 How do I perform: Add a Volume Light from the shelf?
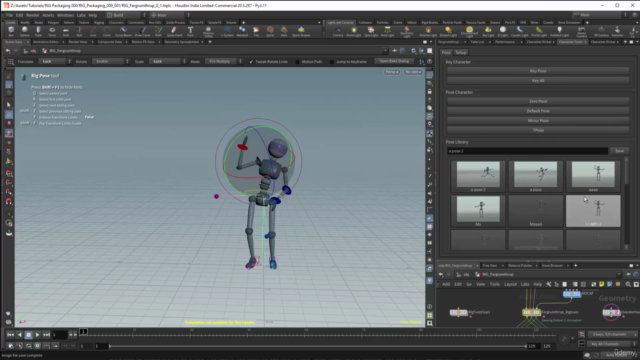(428, 31)
